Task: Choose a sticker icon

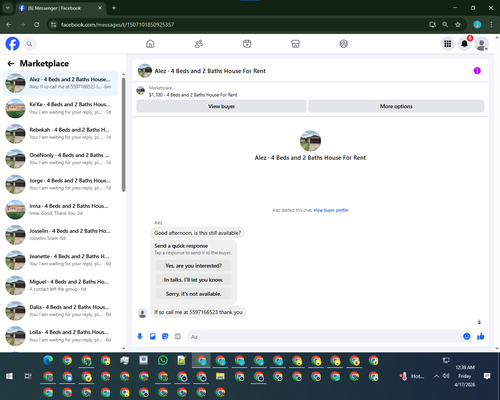Action: (x=165, y=336)
